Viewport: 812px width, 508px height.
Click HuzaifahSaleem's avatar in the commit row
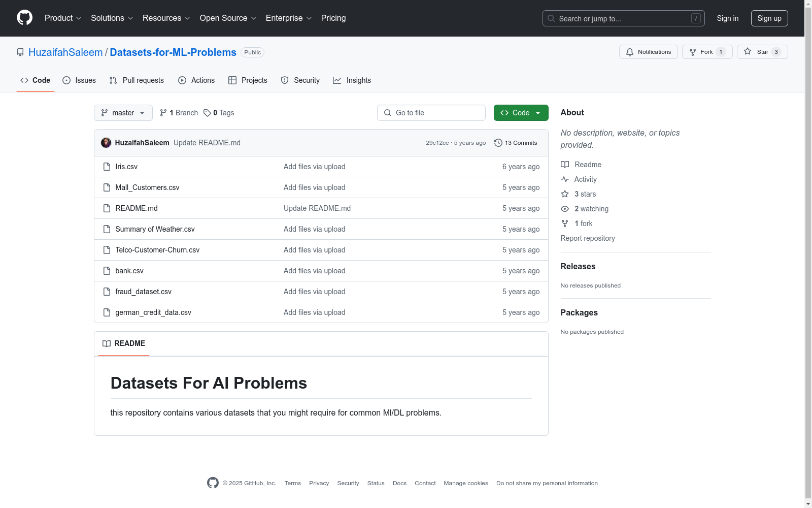click(x=106, y=143)
